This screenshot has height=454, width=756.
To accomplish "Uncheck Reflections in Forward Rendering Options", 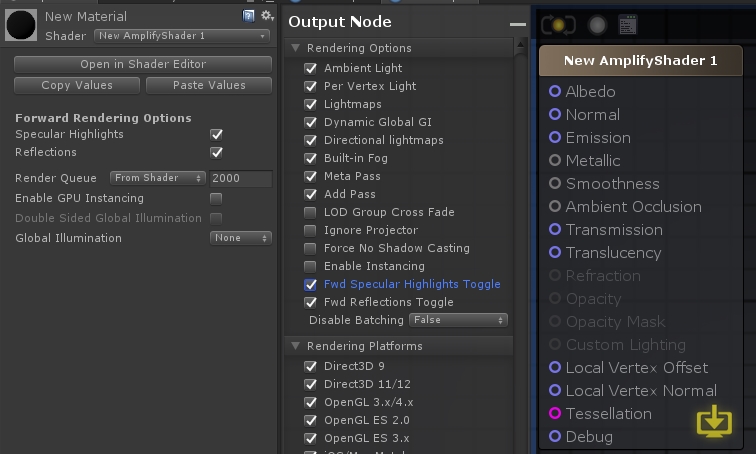I will [x=216, y=153].
